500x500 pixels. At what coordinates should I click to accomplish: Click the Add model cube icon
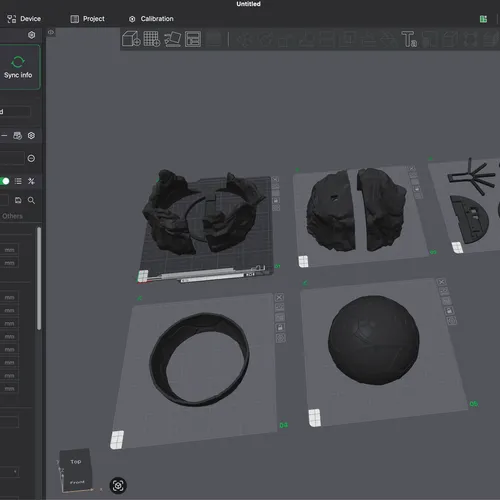point(131,39)
